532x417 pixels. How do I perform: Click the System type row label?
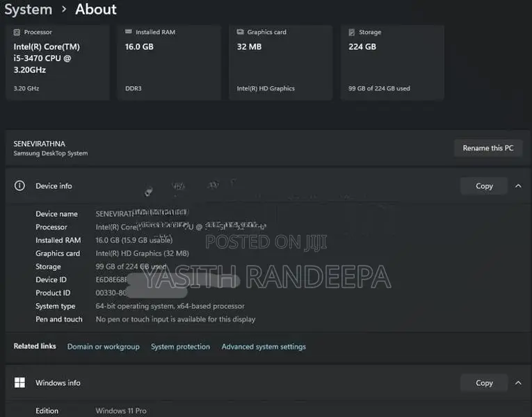point(56,306)
